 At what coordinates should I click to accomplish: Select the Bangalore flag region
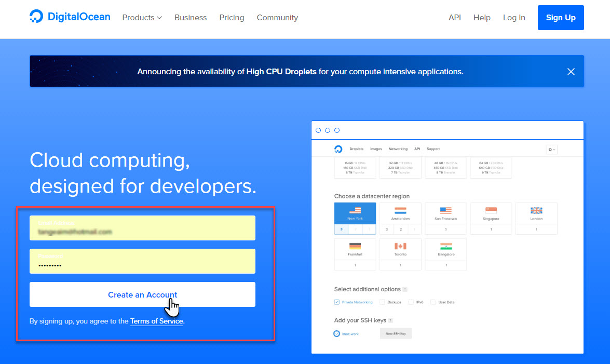coord(446,254)
